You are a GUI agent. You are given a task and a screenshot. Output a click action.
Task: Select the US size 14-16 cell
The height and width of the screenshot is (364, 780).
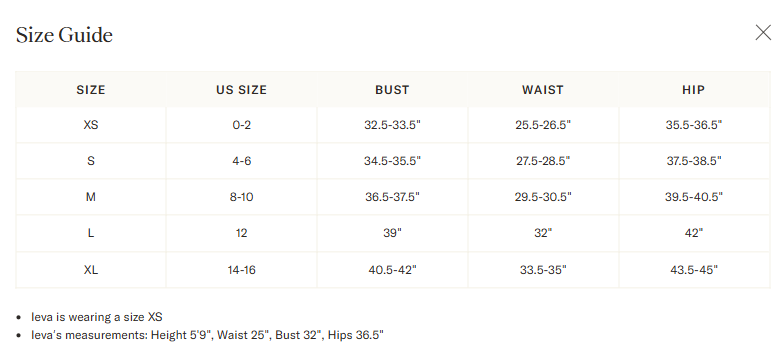click(x=241, y=270)
